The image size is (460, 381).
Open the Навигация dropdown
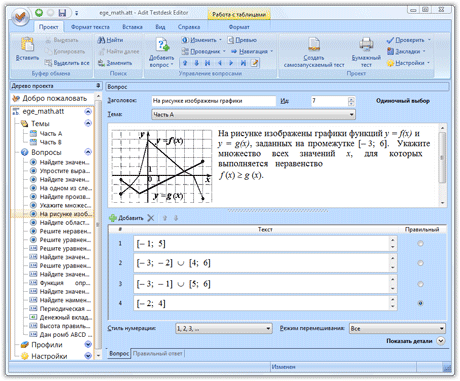pyautogui.click(x=252, y=51)
